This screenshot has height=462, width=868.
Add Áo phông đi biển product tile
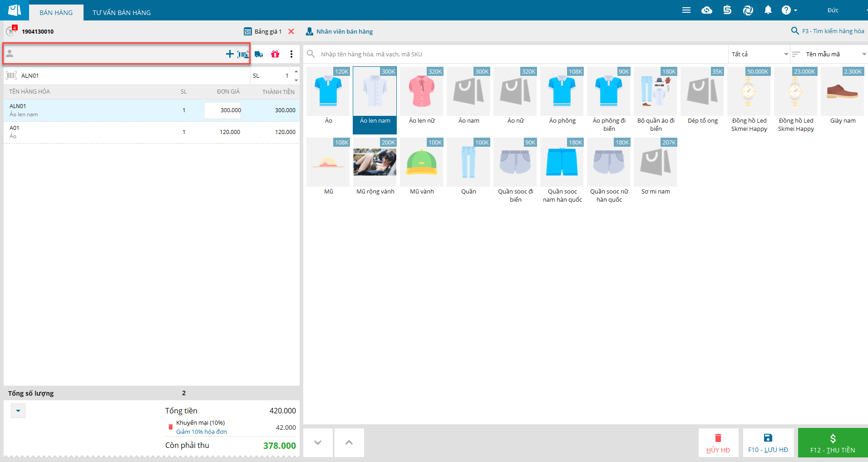[609, 100]
